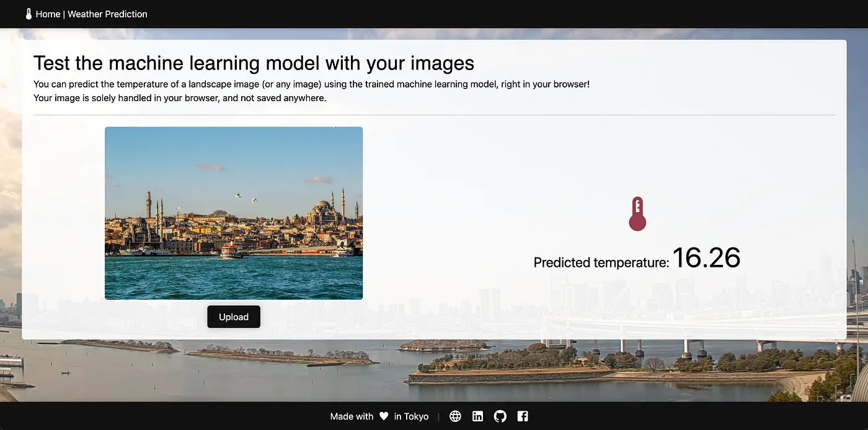Click the thermometer icon in the navbar
The width and height of the screenshot is (868, 430).
(x=28, y=14)
